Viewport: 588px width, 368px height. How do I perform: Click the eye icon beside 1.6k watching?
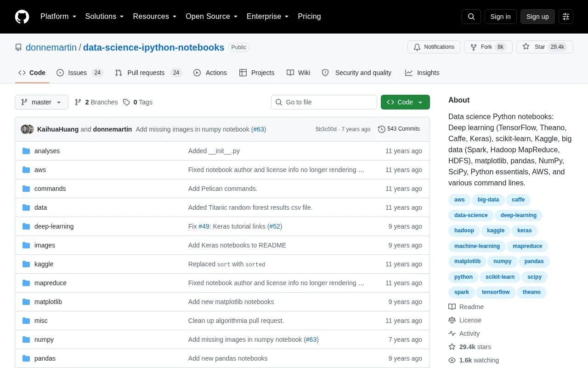(452, 360)
